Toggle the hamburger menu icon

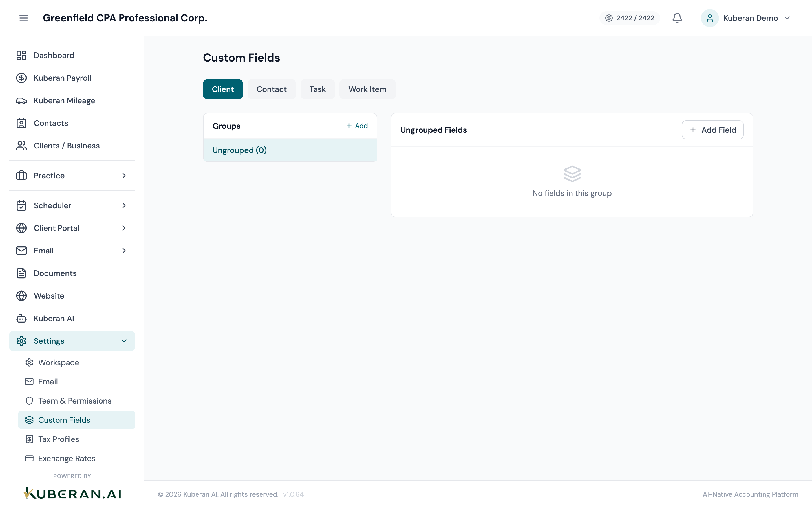[x=23, y=18]
